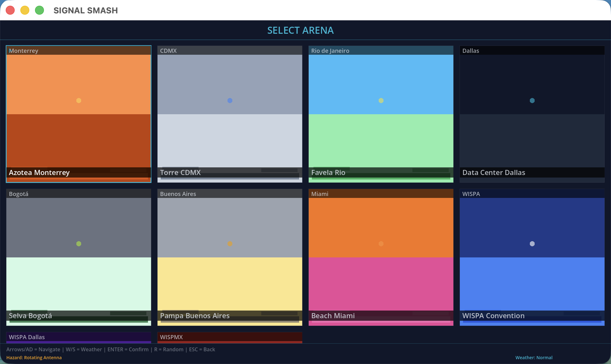The width and height of the screenshot is (611, 364).
Task: Click the keyboard controls hint line
Action: [x=111, y=349]
